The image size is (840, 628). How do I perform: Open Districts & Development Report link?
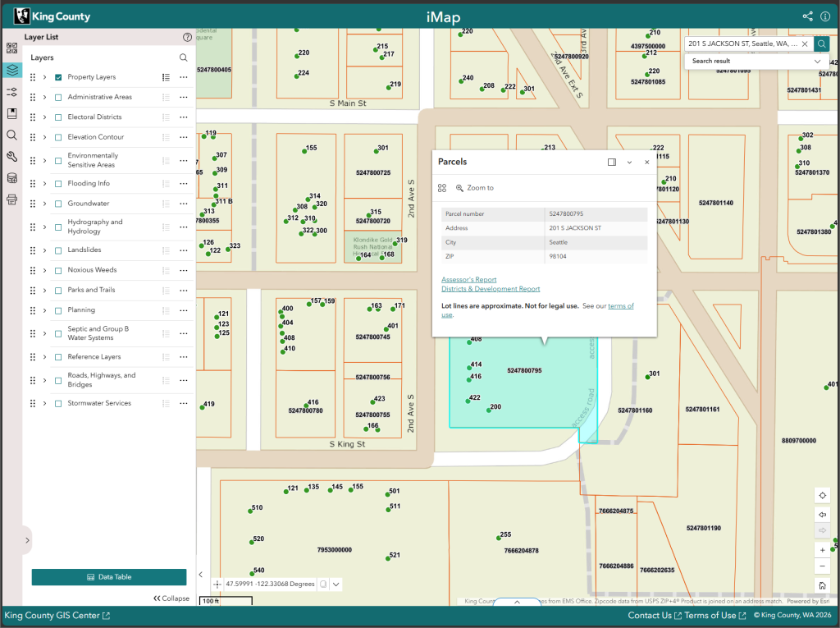pos(491,288)
